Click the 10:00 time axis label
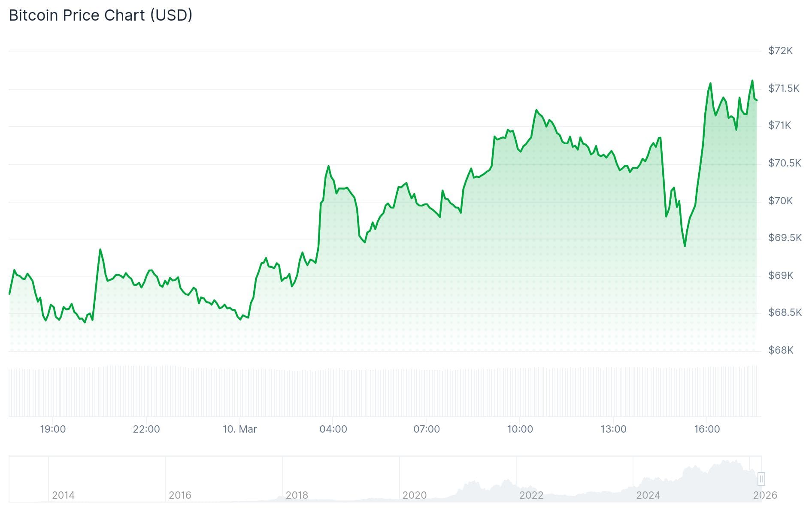The image size is (812, 515). pyautogui.click(x=520, y=429)
